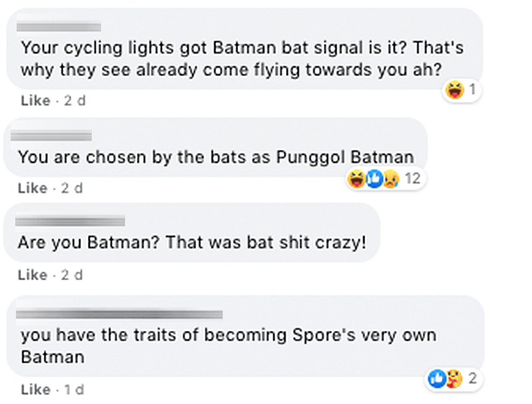Like the "Punggol Batman" comment
Viewport: 532px width, 404px height.
pos(33,188)
